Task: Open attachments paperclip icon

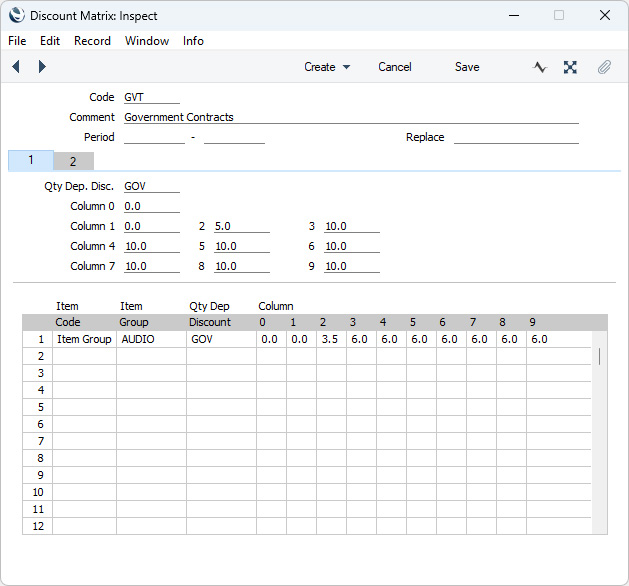Action: point(604,67)
